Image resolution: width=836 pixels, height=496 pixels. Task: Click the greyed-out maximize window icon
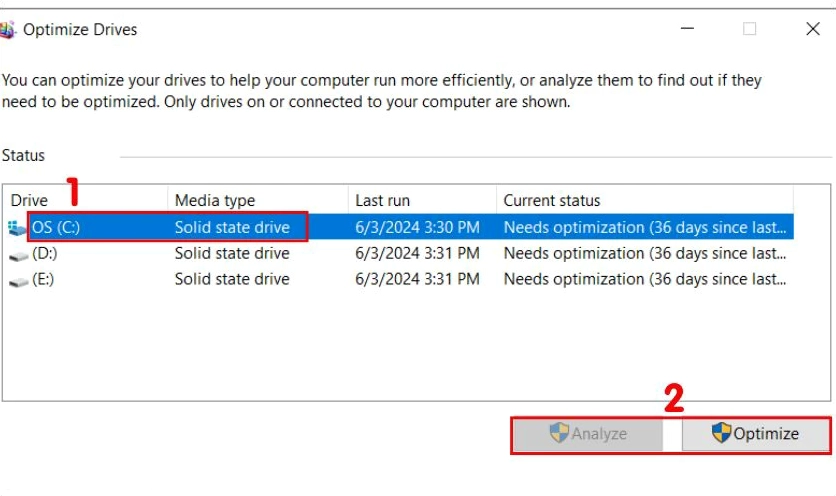click(x=749, y=30)
